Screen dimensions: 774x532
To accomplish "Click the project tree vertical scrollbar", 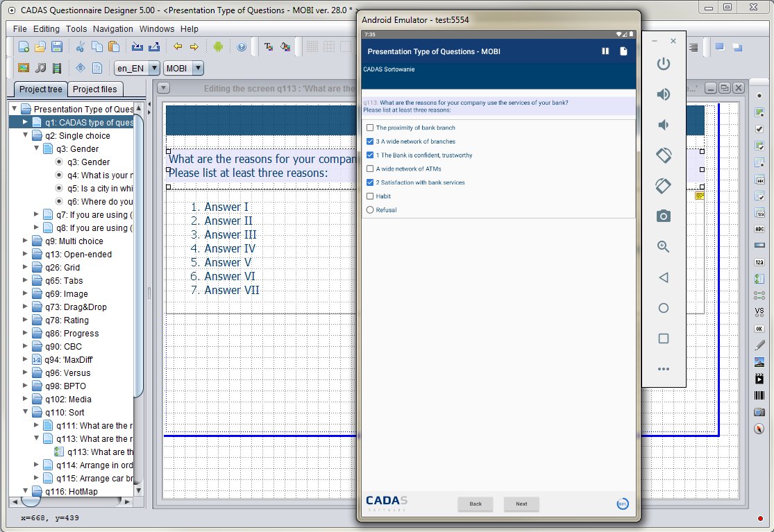I will pyautogui.click(x=139, y=257).
